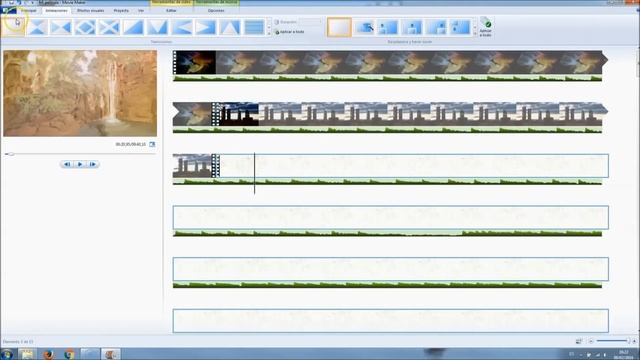Select the automatic pan and zoom effect
Image resolution: width=640 pixels, height=360 pixels.
(364, 27)
